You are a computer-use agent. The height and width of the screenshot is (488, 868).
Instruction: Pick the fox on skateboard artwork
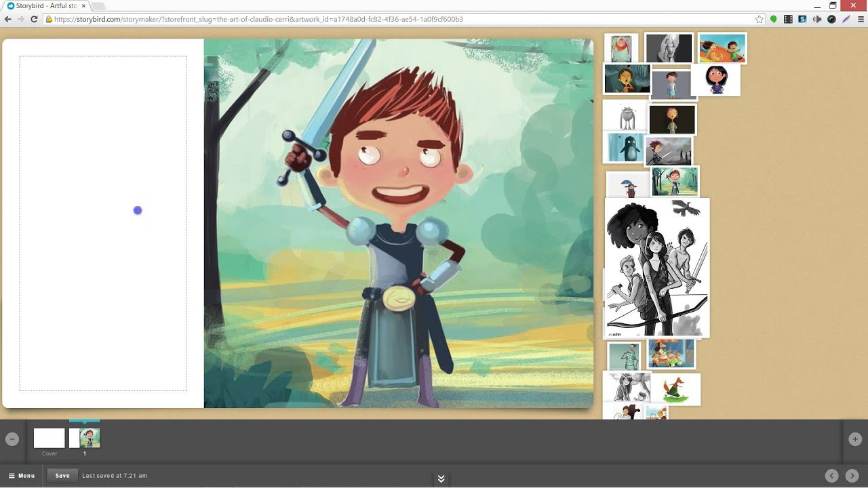click(x=675, y=389)
